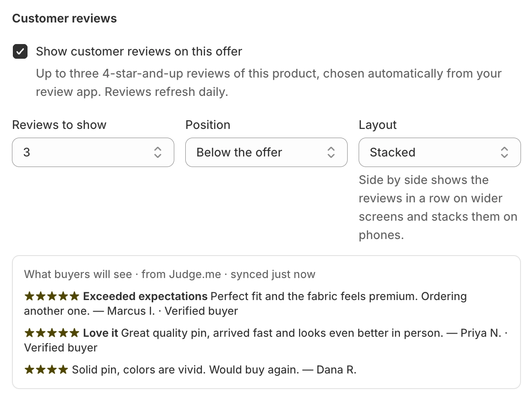
Task: Click the Dana R. review text
Action: 214,370
